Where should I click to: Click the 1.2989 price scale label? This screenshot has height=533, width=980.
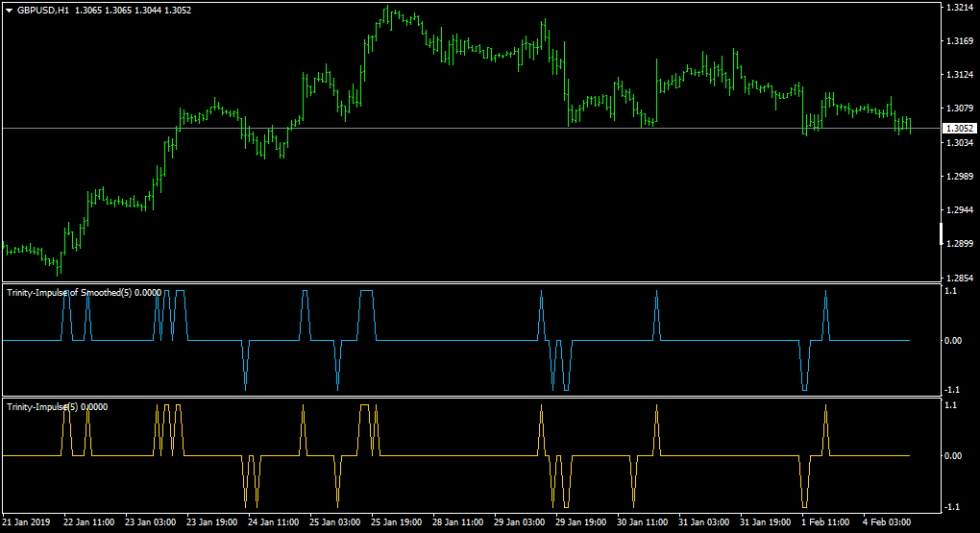tap(960, 176)
